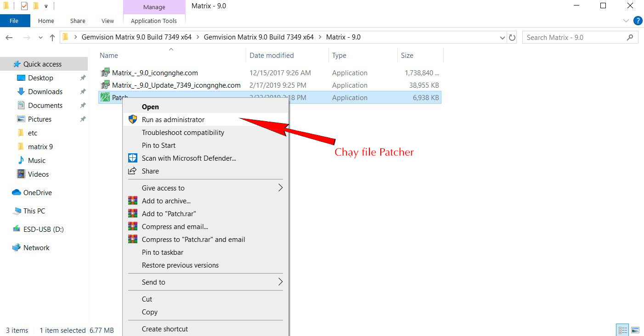Switch to Details view icon in the status bar
Screen dimensions: 644x336
pyautogui.click(x=623, y=330)
